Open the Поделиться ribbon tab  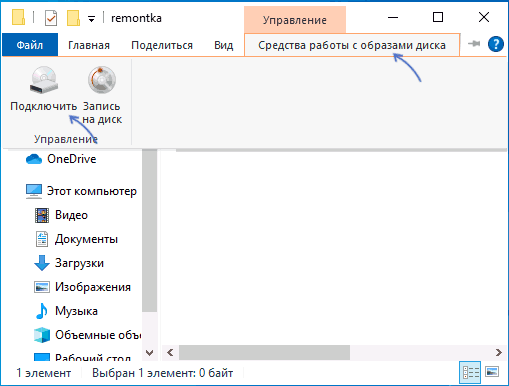point(162,45)
